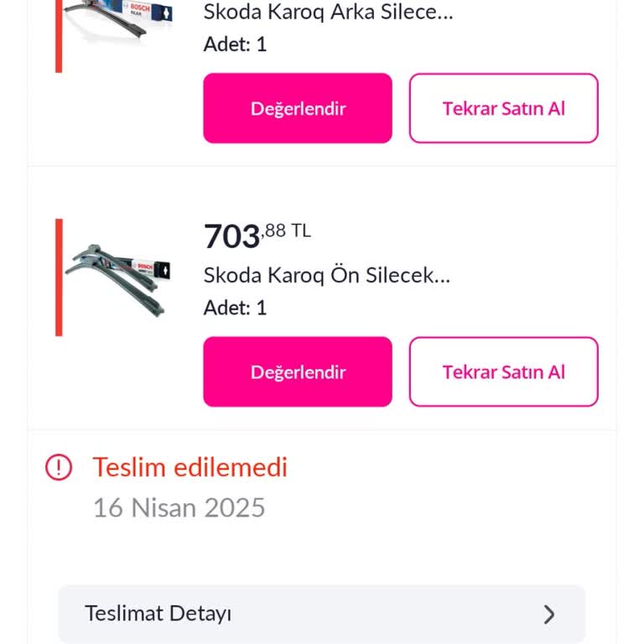Screen dimensions: 644x644
Task: Click the 16 Nisan 2025 date
Action: 179,507
